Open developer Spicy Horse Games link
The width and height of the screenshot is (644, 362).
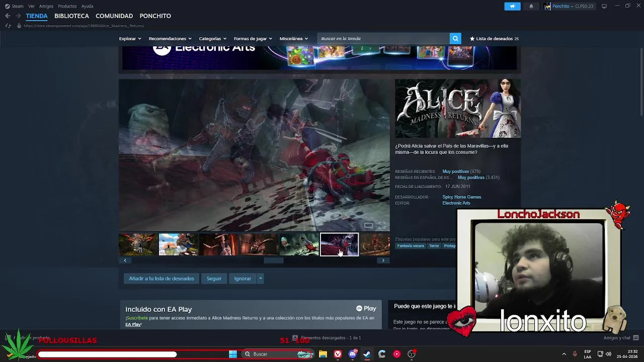[x=462, y=197]
